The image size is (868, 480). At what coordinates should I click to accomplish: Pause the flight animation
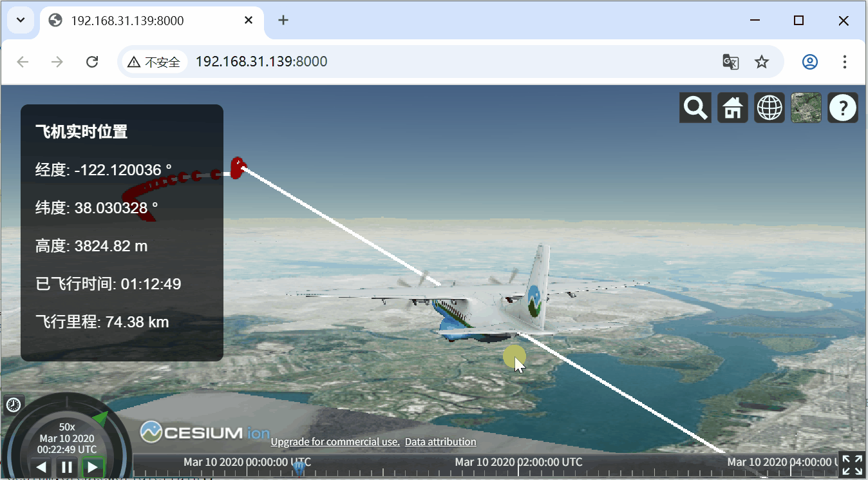67,467
